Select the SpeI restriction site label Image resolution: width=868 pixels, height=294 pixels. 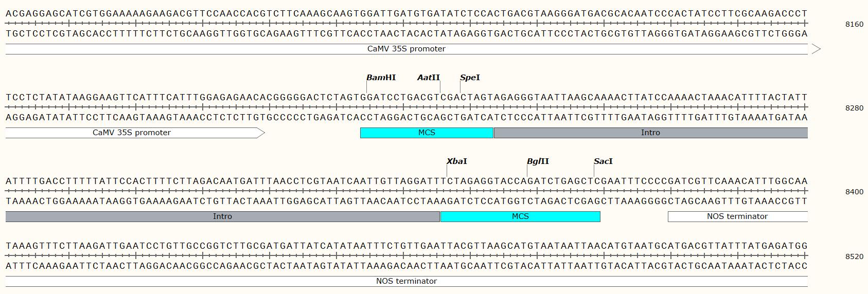point(470,78)
